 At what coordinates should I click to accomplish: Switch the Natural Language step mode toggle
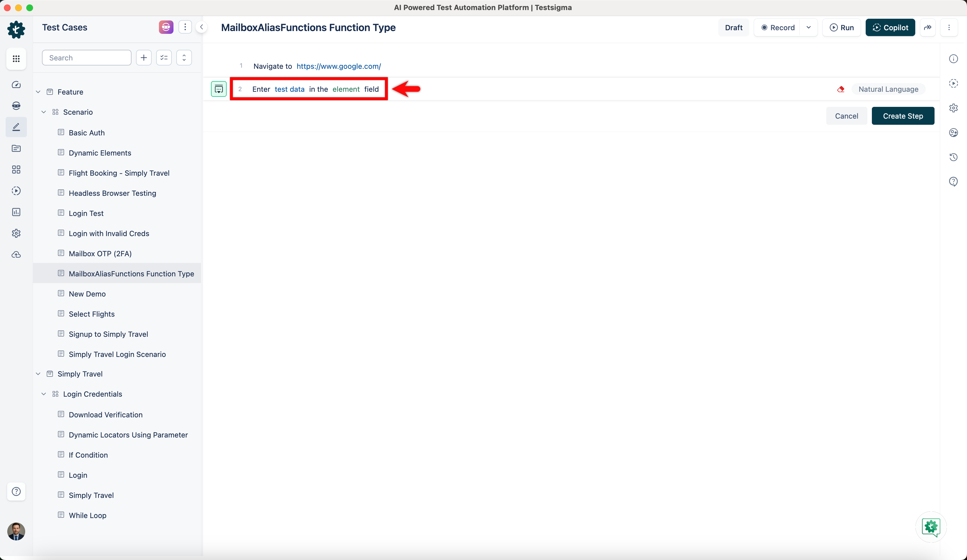click(888, 89)
